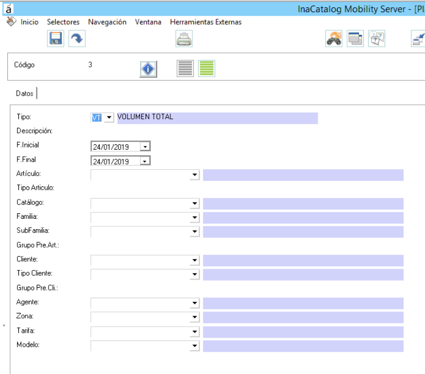This screenshot has height=374, width=425.
Task: Click the blue curved arrow undo icon
Action: [x=77, y=39]
